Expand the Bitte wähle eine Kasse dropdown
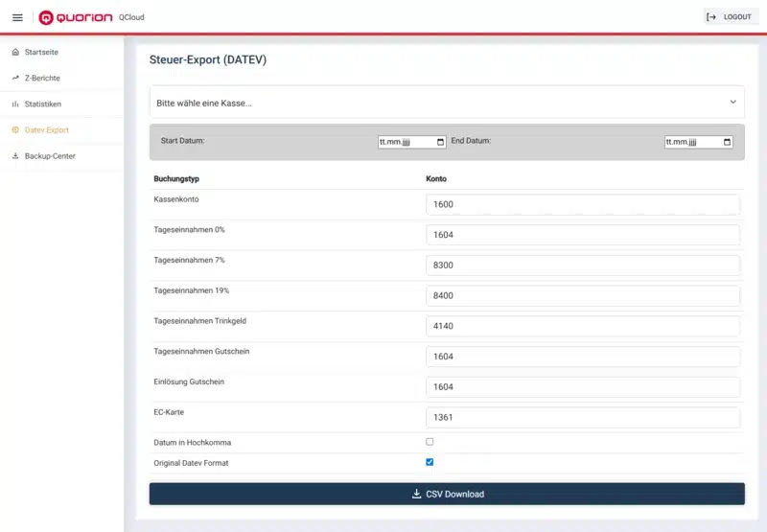Viewport: 767px width, 532px height. tap(447, 103)
